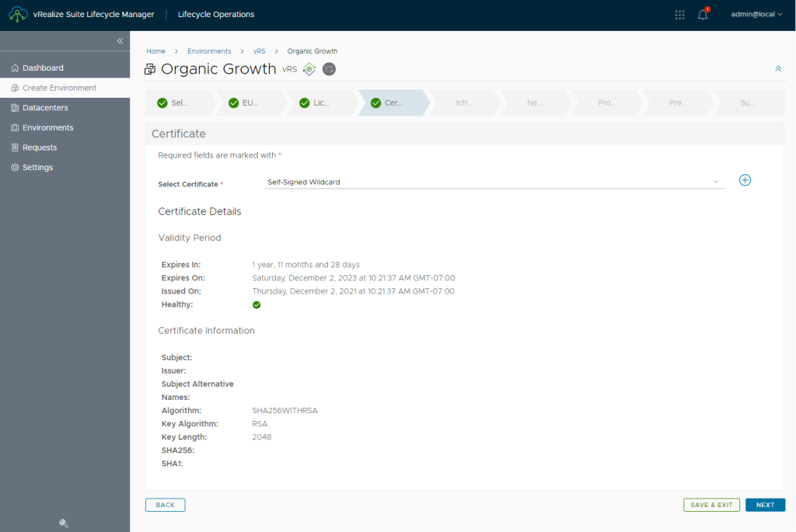796x532 pixels.
Task: Click the NEXT button
Action: (x=765, y=505)
